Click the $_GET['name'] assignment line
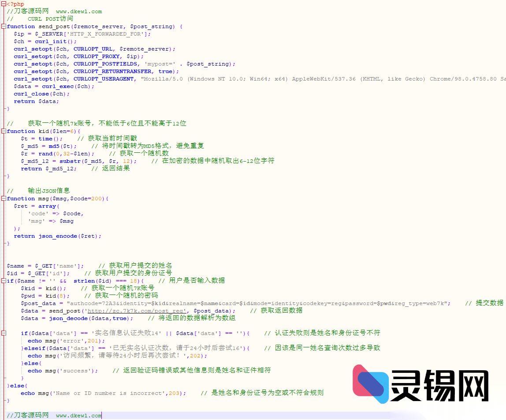506x420 pixels. pyautogui.click(x=46, y=265)
